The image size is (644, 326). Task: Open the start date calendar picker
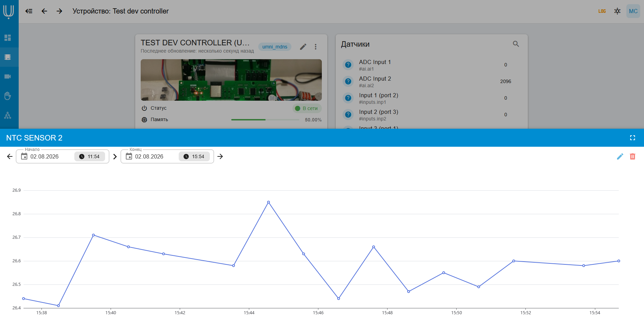tap(24, 156)
